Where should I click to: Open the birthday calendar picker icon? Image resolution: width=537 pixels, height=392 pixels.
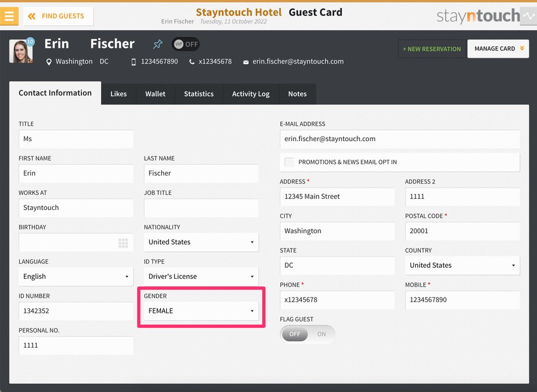coord(123,243)
